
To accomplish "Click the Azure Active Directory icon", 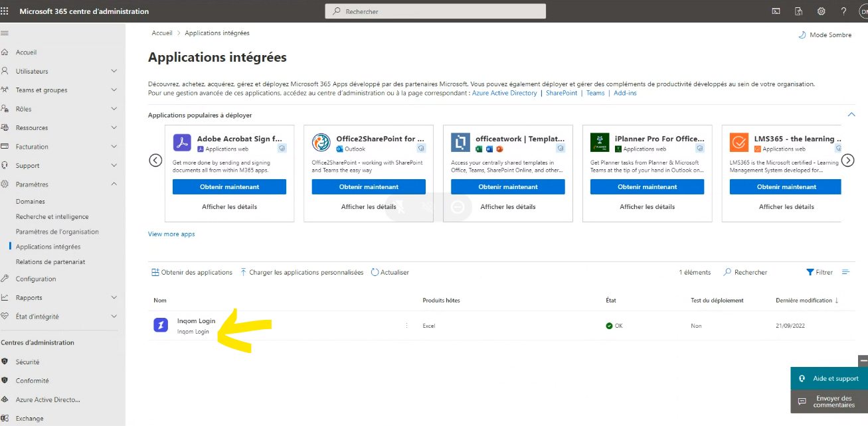I will point(5,400).
